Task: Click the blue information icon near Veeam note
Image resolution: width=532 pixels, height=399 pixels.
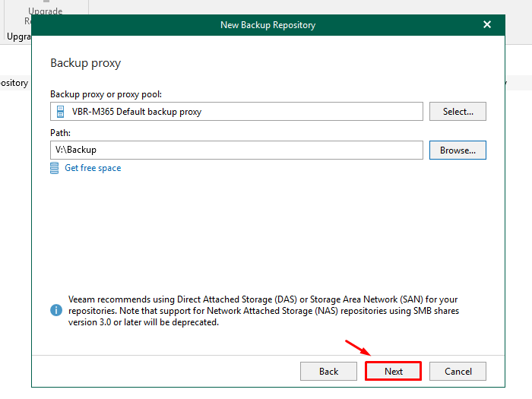Action: click(56, 310)
